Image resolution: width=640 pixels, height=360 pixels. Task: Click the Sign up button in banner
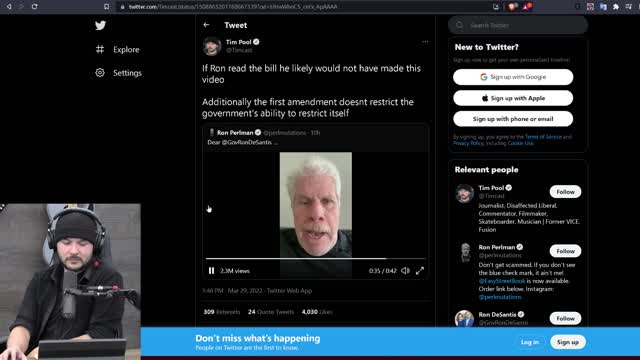click(568, 342)
